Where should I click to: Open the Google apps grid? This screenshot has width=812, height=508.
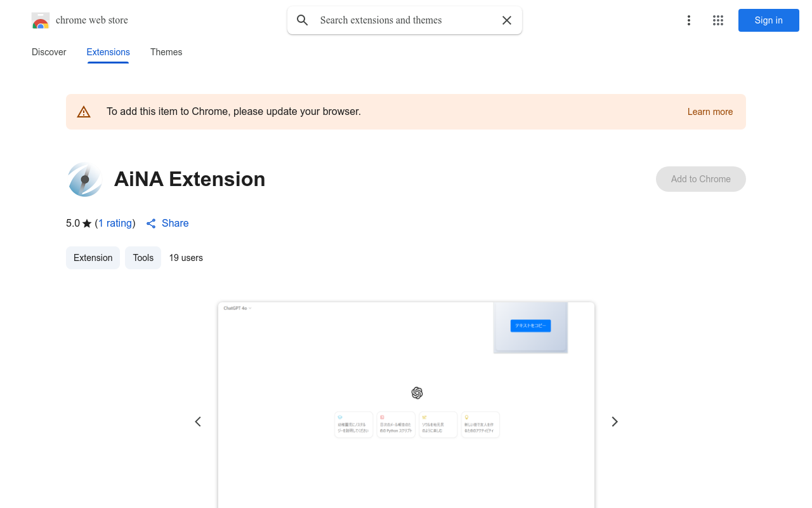click(x=718, y=20)
